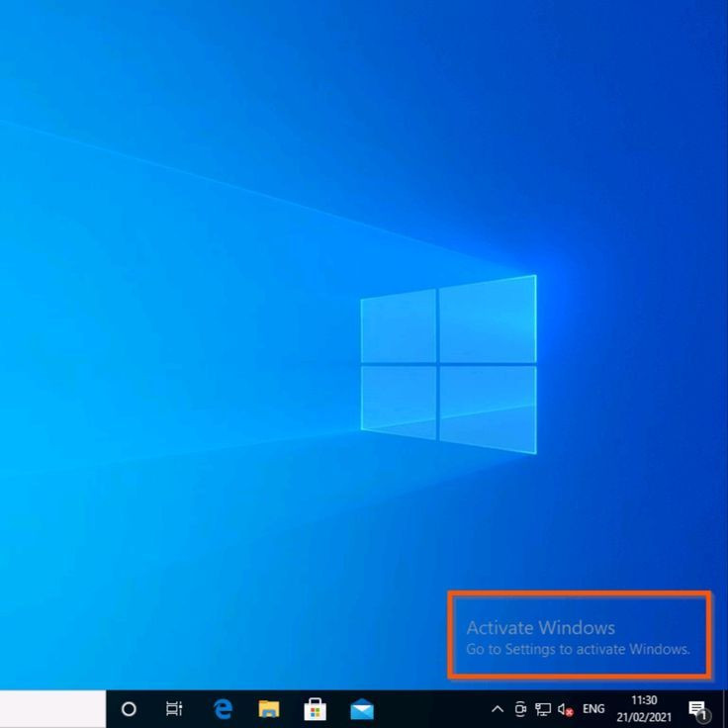The height and width of the screenshot is (728, 728).
Task: Open Cortana from the taskbar circle icon
Action: pyautogui.click(x=129, y=709)
